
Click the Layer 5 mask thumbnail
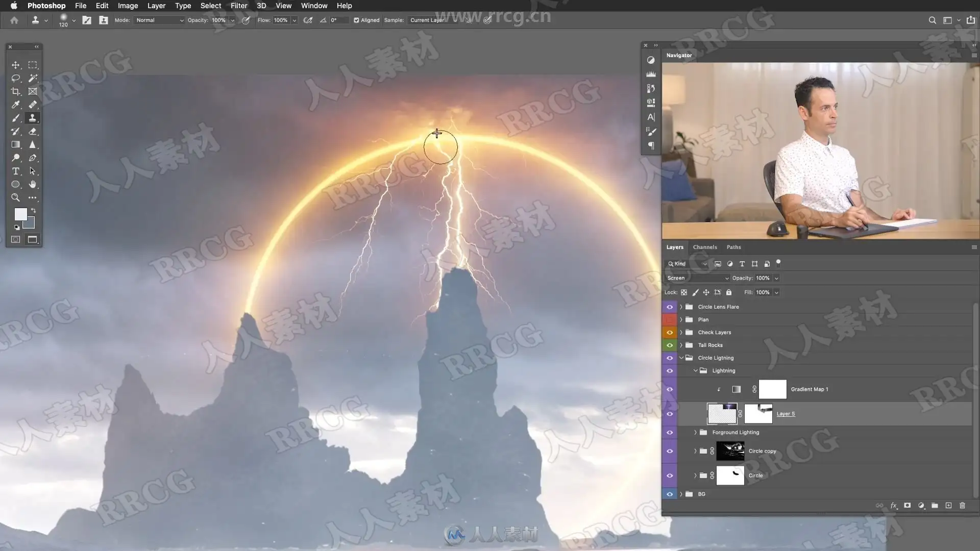pos(758,414)
